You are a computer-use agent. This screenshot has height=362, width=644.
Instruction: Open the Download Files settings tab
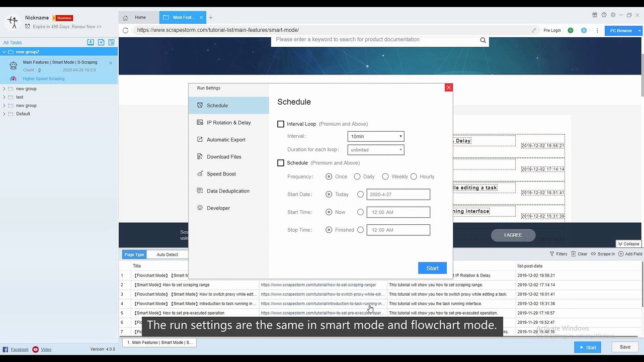pos(229,157)
